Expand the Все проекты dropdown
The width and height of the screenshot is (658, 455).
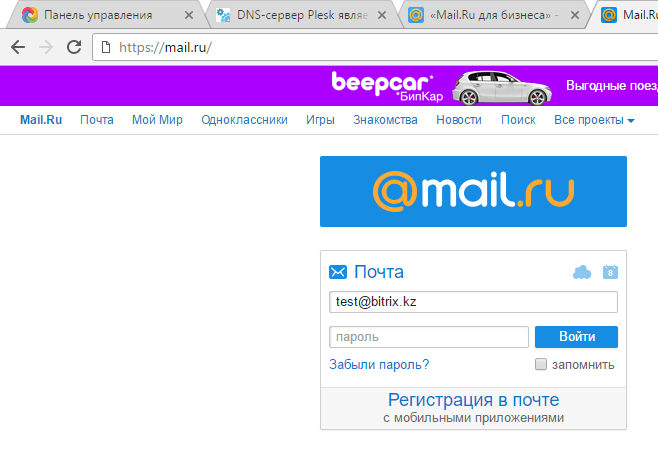click(x=594, y=120)
